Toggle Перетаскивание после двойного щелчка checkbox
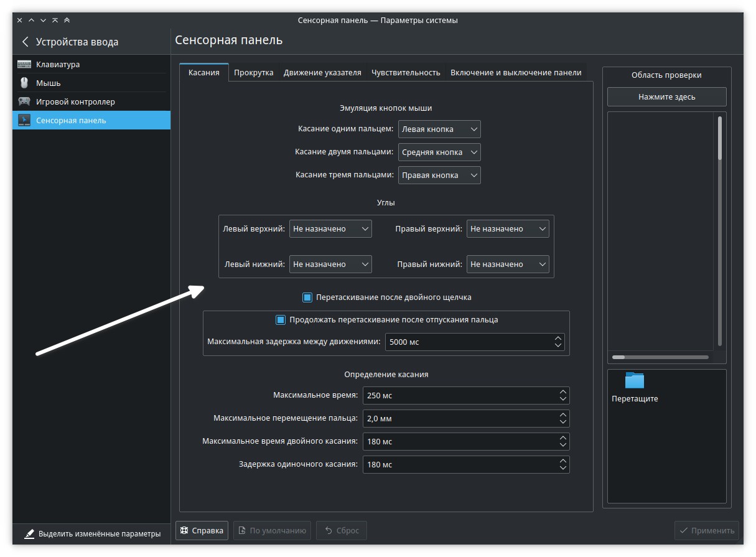The image size is (756, 557). (x=307, y=297)
